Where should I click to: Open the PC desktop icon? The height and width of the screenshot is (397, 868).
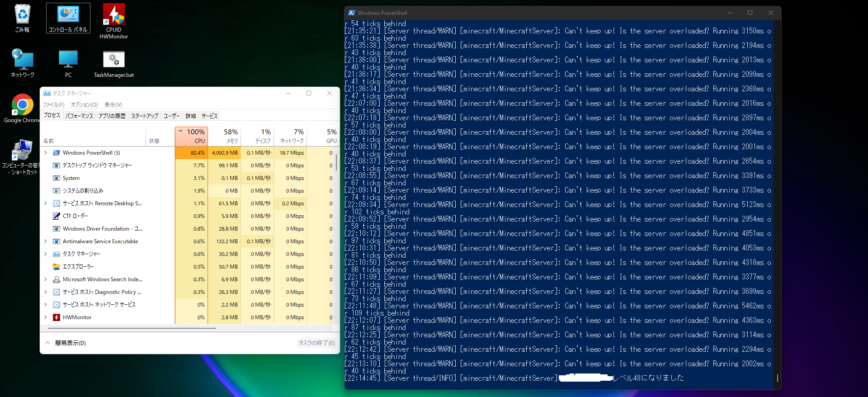[68, 63]
